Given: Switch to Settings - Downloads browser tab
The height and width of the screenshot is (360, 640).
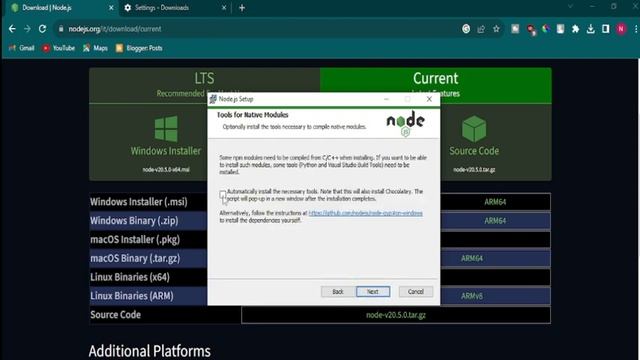Looking at the screenshot, I should tap(175, 8).
